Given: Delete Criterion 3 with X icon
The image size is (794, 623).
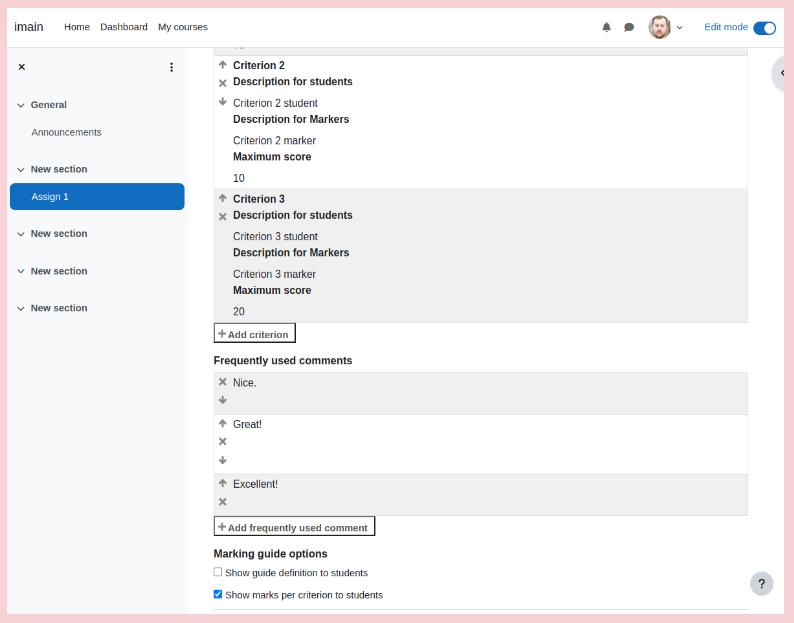Looking at the screenshot, I should (x=222, y=217).
